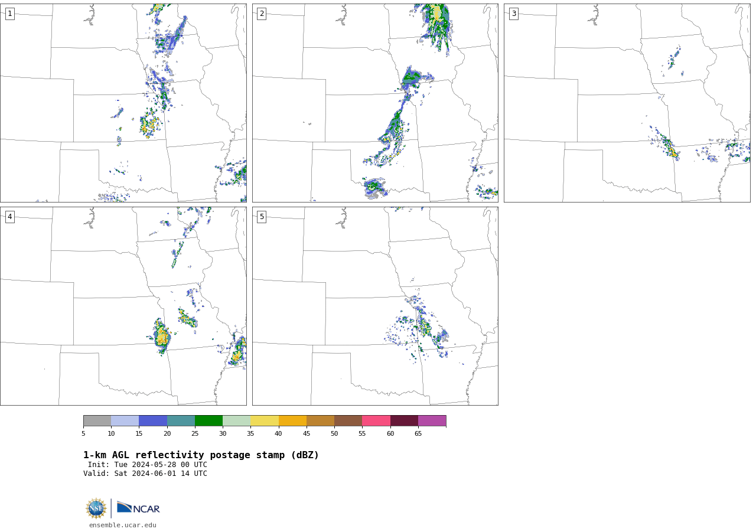Click the colorbar tick label 5

(x=83, y=434)
